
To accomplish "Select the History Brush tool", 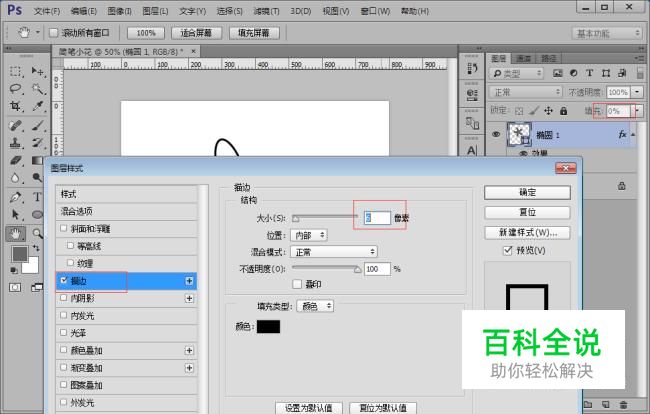I will (x=38, y=143).
